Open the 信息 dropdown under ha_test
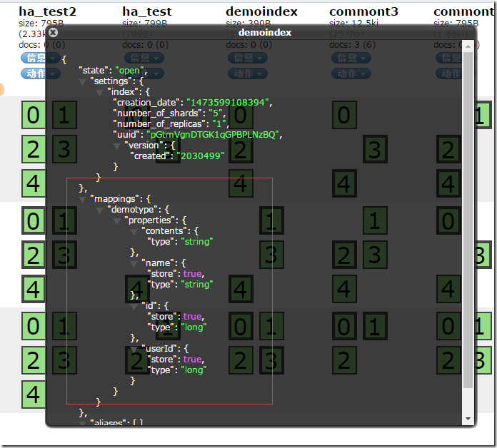 144,58
